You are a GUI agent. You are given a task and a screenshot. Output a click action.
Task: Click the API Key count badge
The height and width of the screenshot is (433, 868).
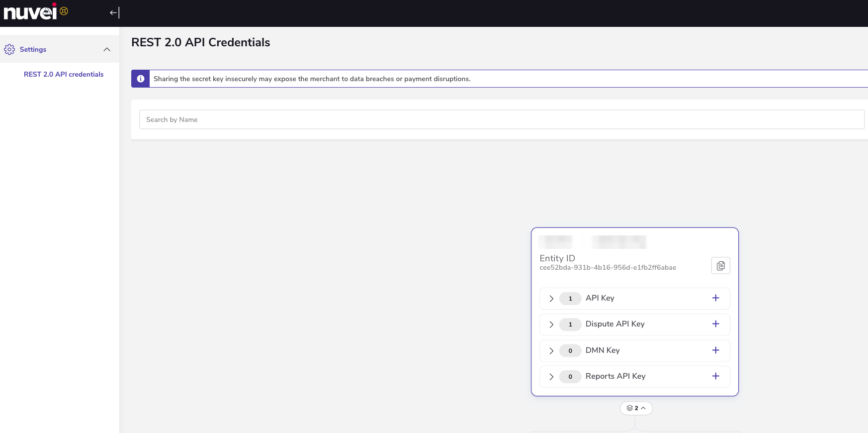tap(570, 299)
